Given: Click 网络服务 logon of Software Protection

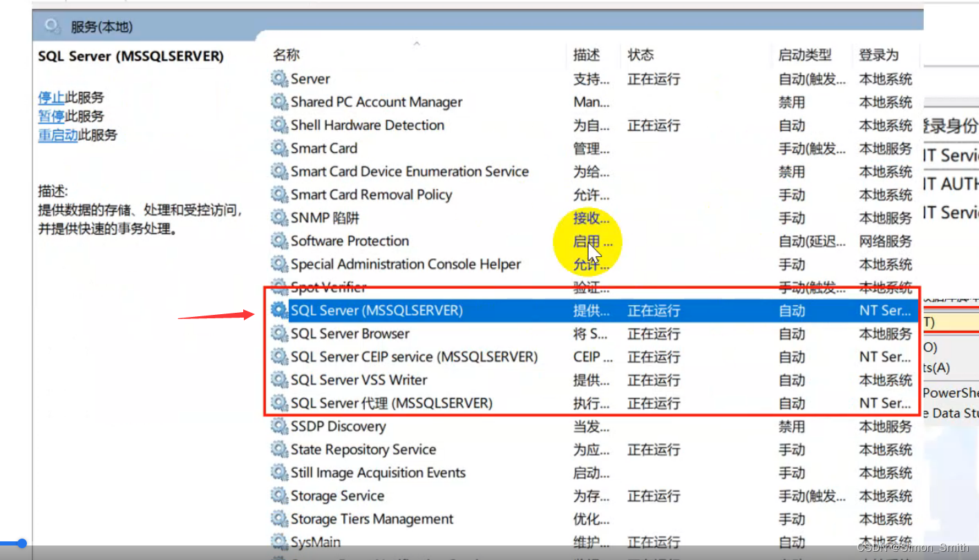Looking at the screenshot, I should click(x=886, y=241).
